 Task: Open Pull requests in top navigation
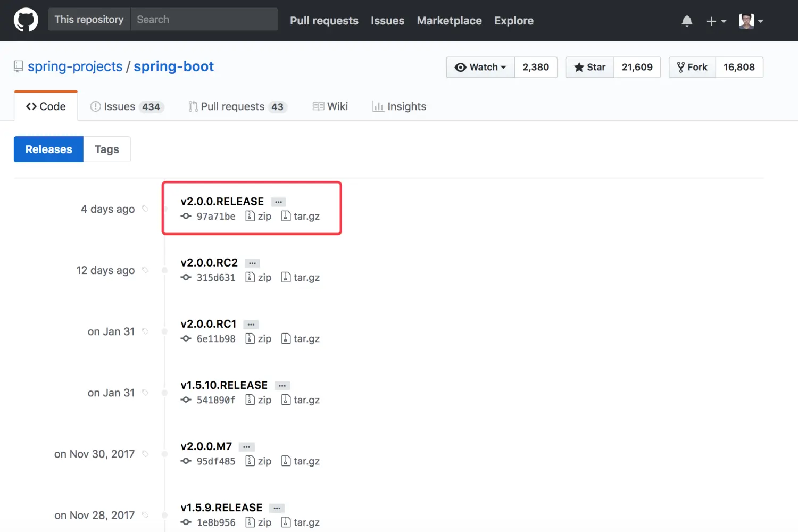pos(324,21)
